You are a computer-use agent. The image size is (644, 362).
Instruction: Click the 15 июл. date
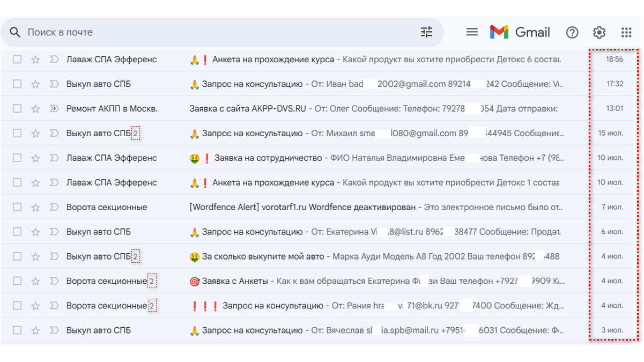click(611, 134)
